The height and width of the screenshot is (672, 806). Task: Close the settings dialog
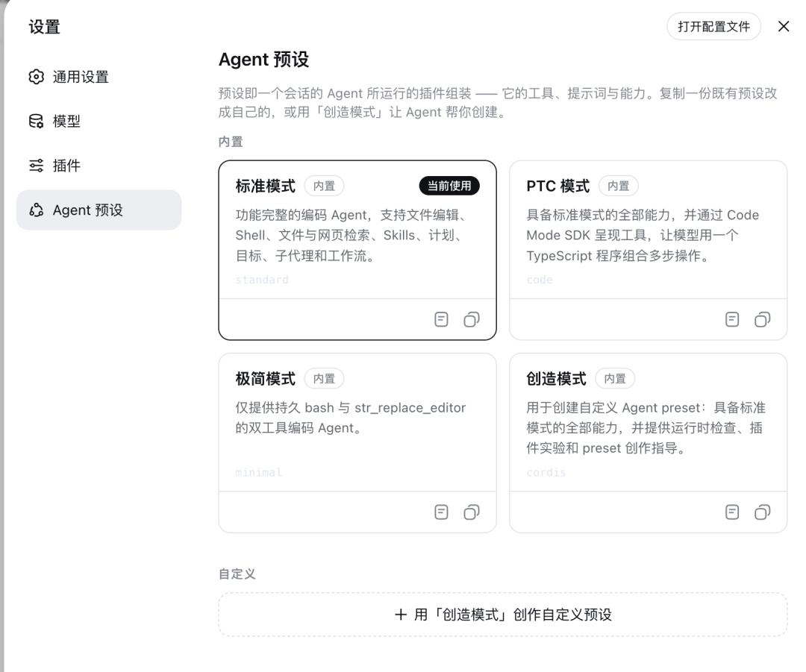coord(784,26)
